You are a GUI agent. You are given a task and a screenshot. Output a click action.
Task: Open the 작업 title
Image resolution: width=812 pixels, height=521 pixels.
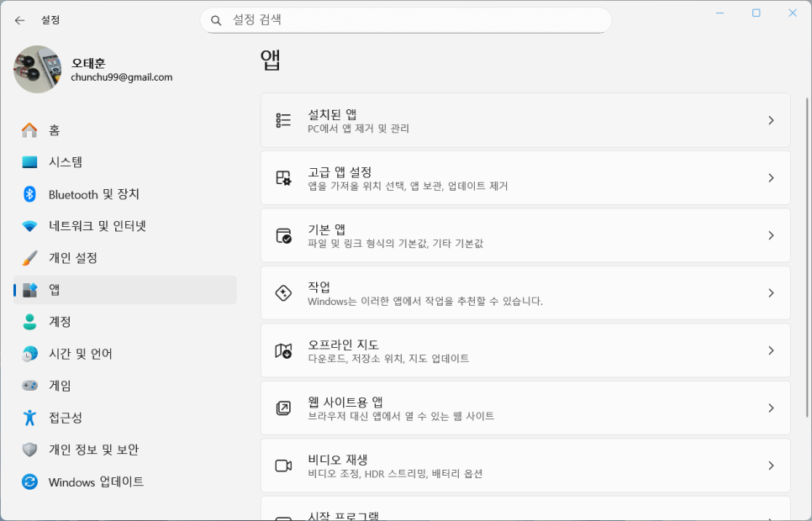click(319, 287)
